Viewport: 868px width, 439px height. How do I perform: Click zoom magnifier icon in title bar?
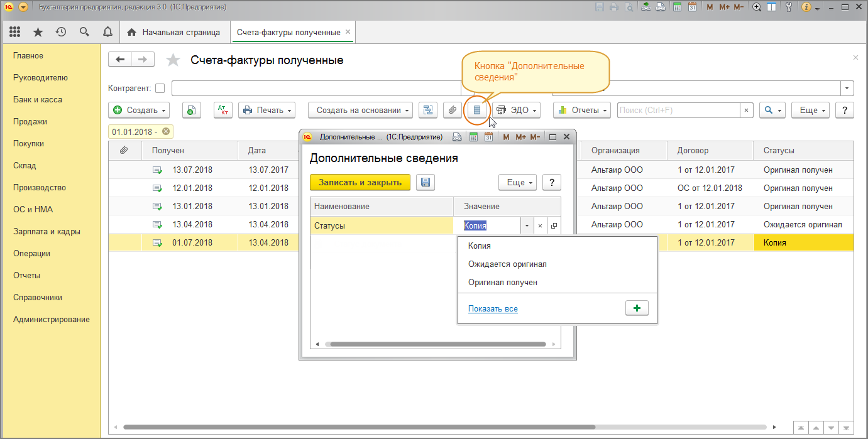click(x=757, y=8)
